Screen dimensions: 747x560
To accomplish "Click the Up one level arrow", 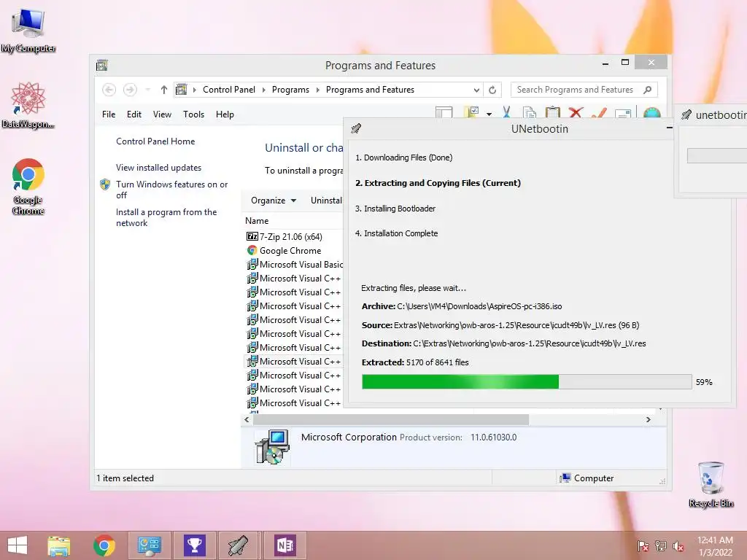I will pos(164,90).
